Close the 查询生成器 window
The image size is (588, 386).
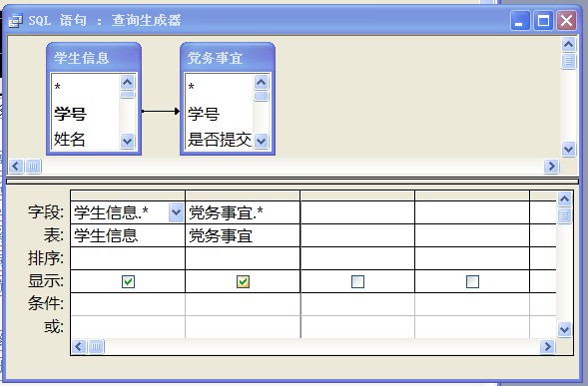pyautogui.click(x=566, y=20)
